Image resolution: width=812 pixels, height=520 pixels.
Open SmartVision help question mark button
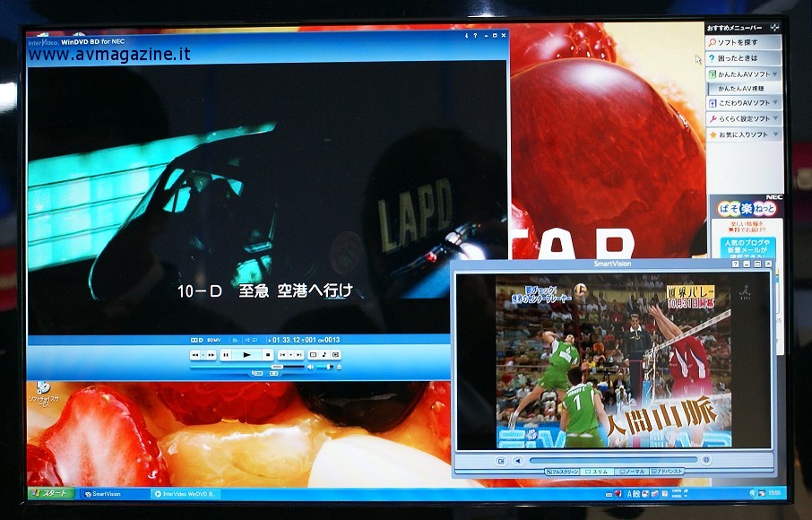click(x=735, y=264)
